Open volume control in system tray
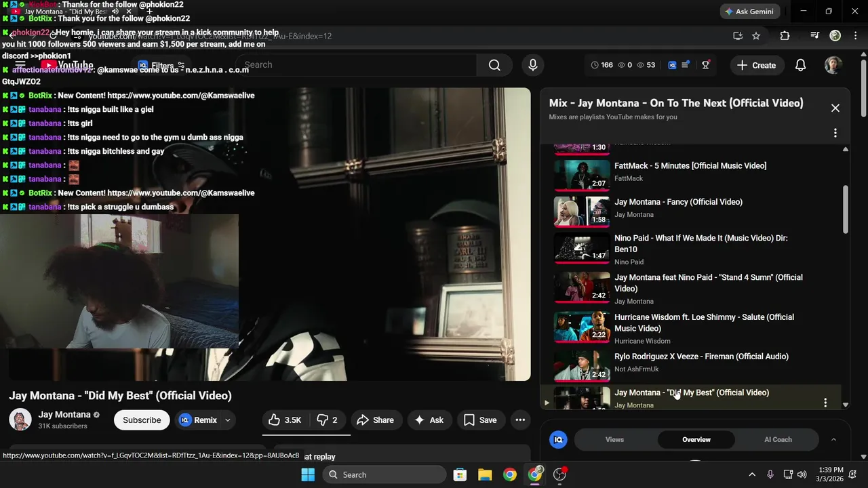This screenshot has width=868, height=488. point(802,474)
